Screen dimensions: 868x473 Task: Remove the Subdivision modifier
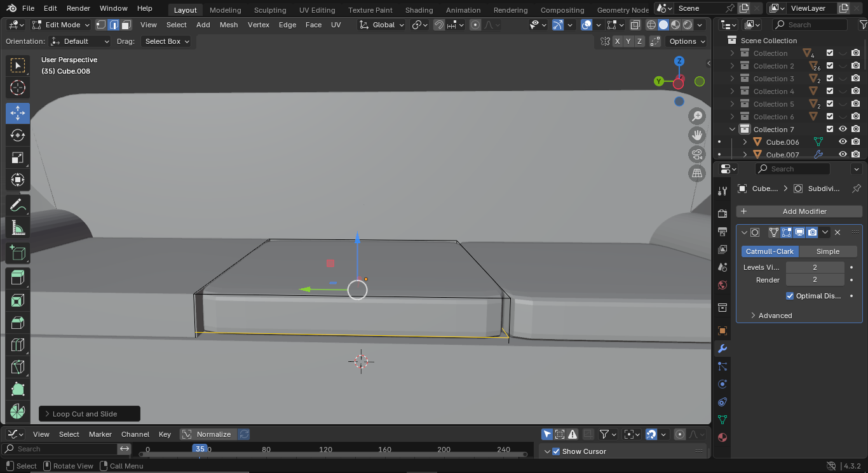pos(837,232)
